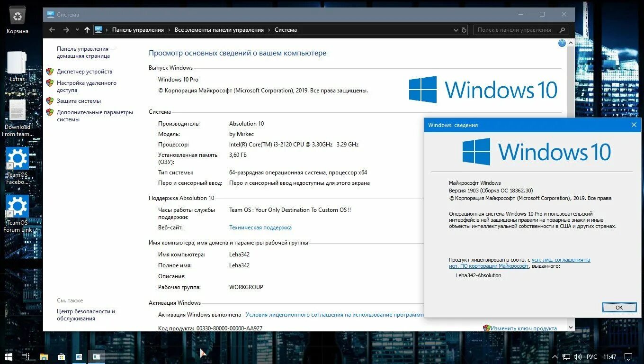Open network status tray icon
This screenshot has width=644, height=364.
pos(566,356)
